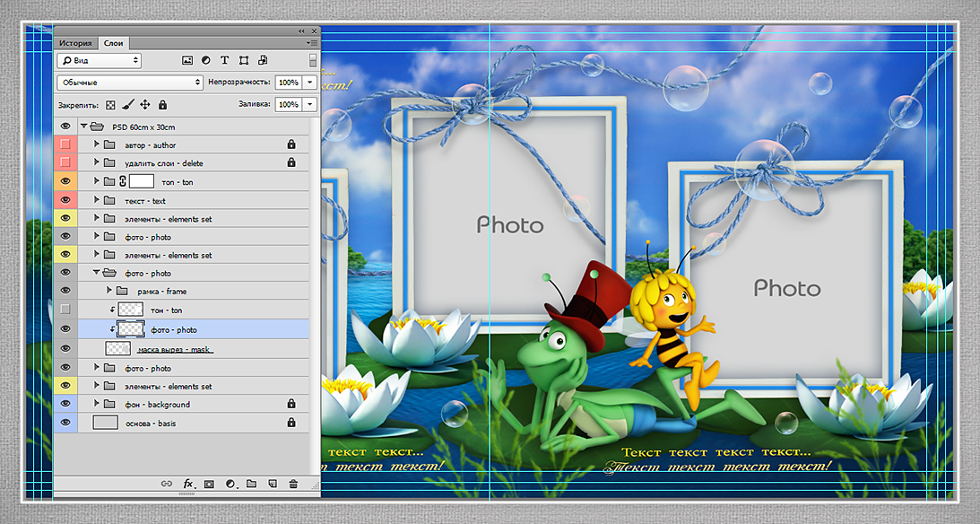Lock all layer attributes
980x524 pixels.
pos(162,104)
